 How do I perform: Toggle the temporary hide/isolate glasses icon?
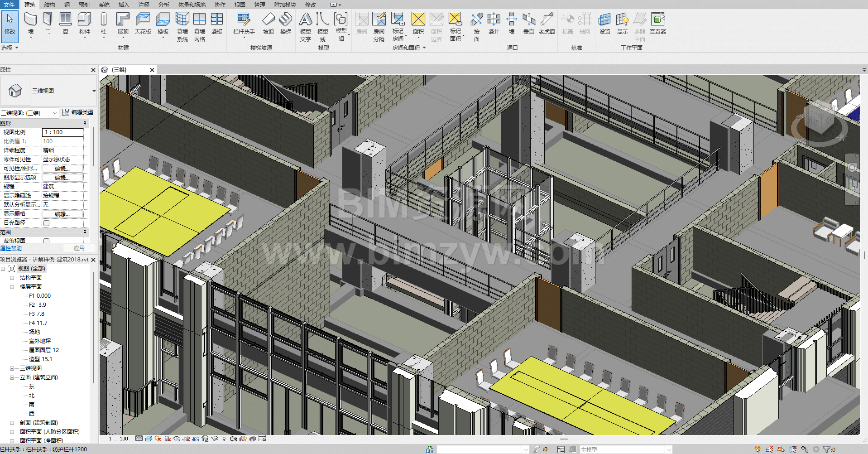coord(215,439)
